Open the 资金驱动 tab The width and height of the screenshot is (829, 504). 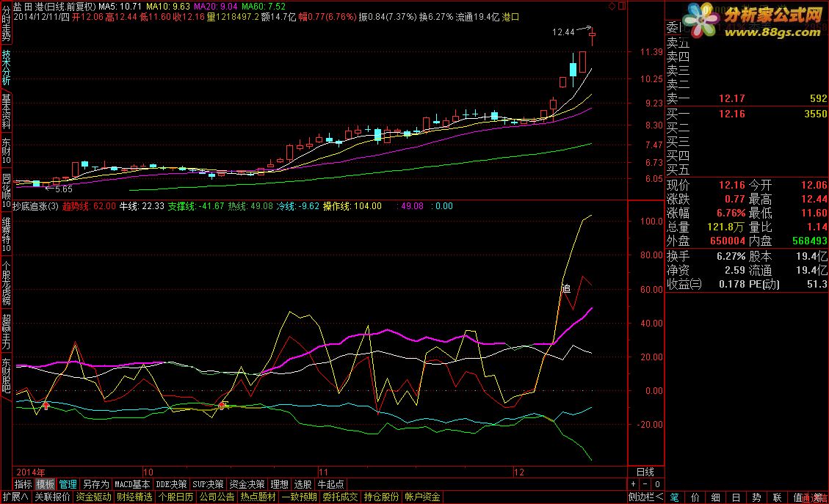(93, 497)
